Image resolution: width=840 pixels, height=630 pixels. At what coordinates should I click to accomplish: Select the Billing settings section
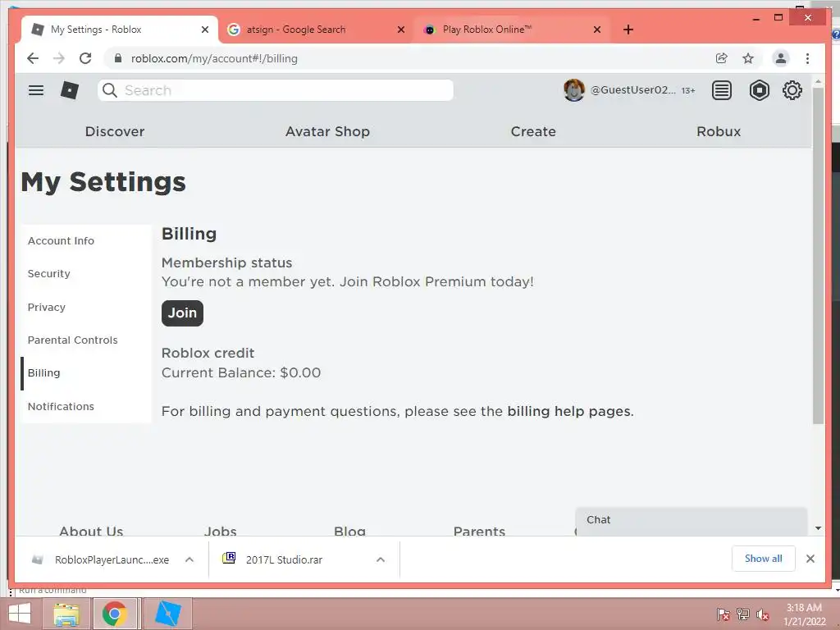coord(85,373)
